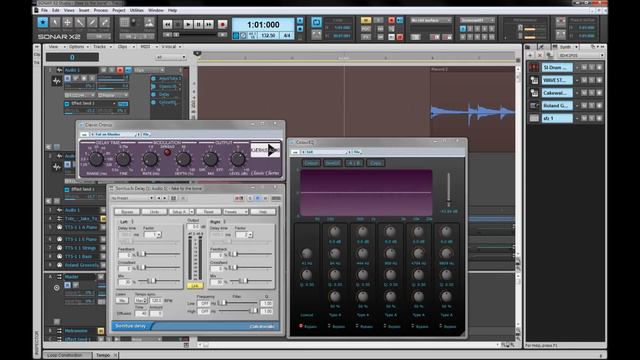The height and width of the screenshot is (360, 640).
Task: Toggle the Loop button beside the time display
Action: click(316, 22)
